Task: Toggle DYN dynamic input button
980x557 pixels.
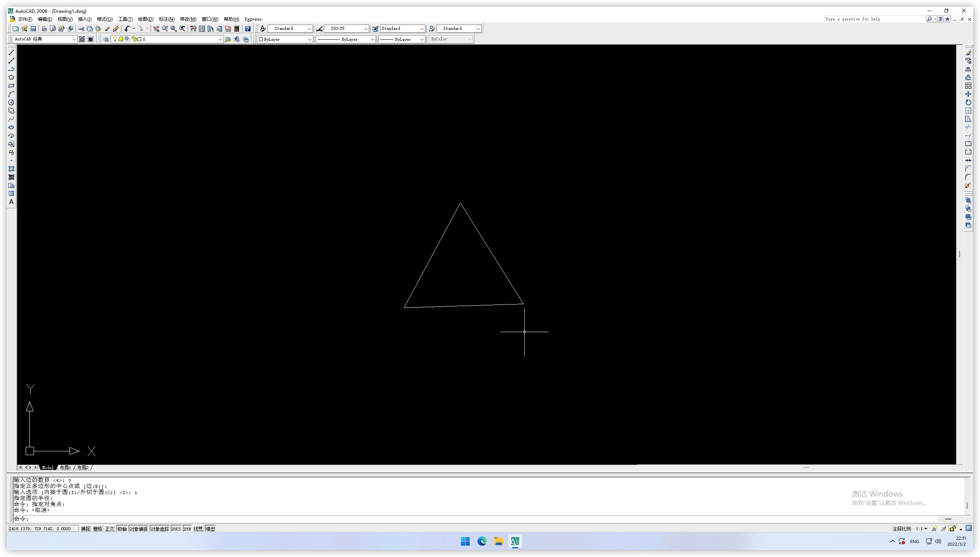Action: (x=187, y=529)
